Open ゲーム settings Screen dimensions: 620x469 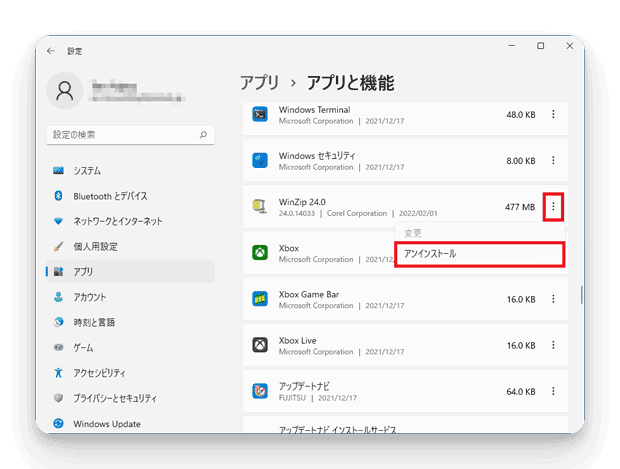130,347
